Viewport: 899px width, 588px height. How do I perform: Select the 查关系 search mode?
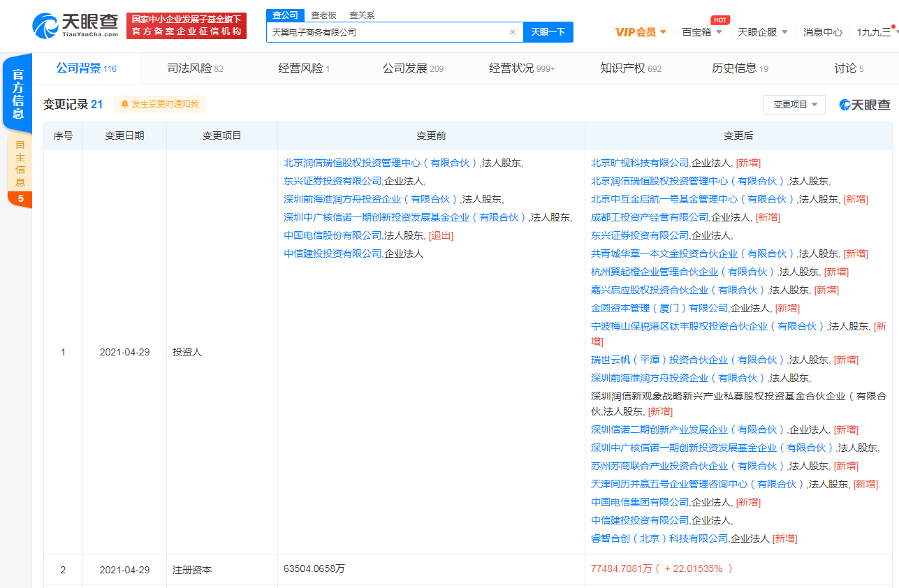coord(362,15)
